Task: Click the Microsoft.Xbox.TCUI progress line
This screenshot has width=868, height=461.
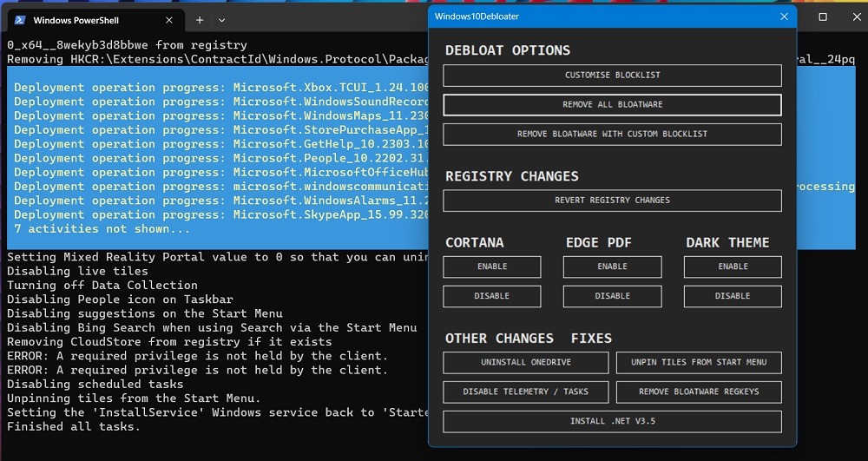Action: point(221,88)
